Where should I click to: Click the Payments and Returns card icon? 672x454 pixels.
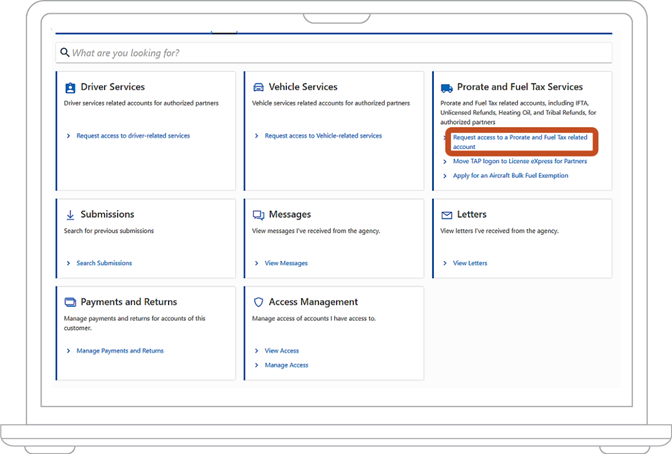coord(70,302)
